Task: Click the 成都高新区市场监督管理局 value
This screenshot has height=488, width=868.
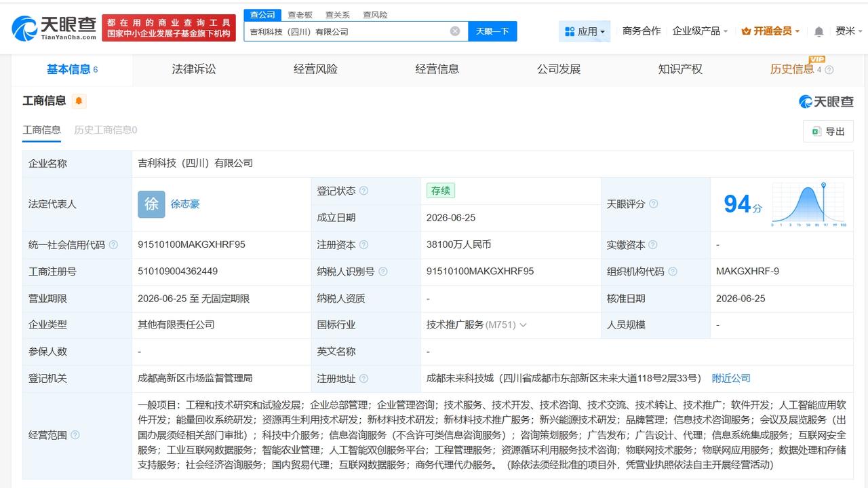Action: (x=195, y=379)
